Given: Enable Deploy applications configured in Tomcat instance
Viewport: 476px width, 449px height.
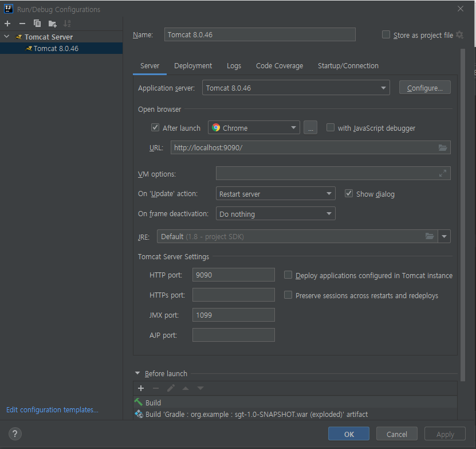Looking at the screenshot, I should point(288,275).
